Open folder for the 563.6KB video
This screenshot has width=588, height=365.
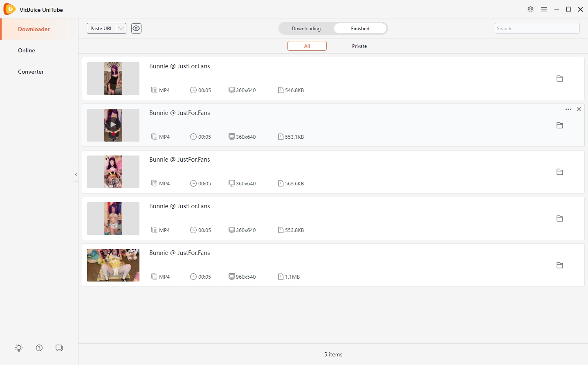coord(560,172)
